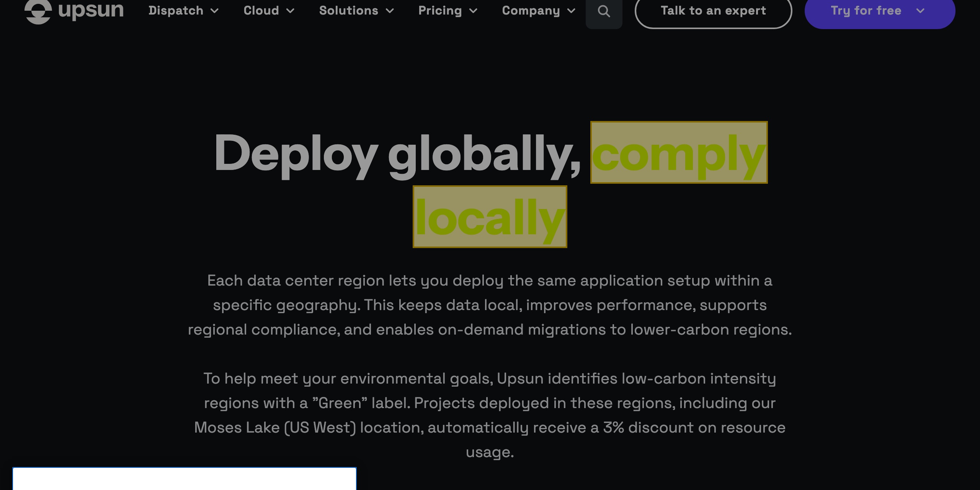The image size is (980, 490).
Task: Expand the Dispatch menu
Action: [183, 11]
